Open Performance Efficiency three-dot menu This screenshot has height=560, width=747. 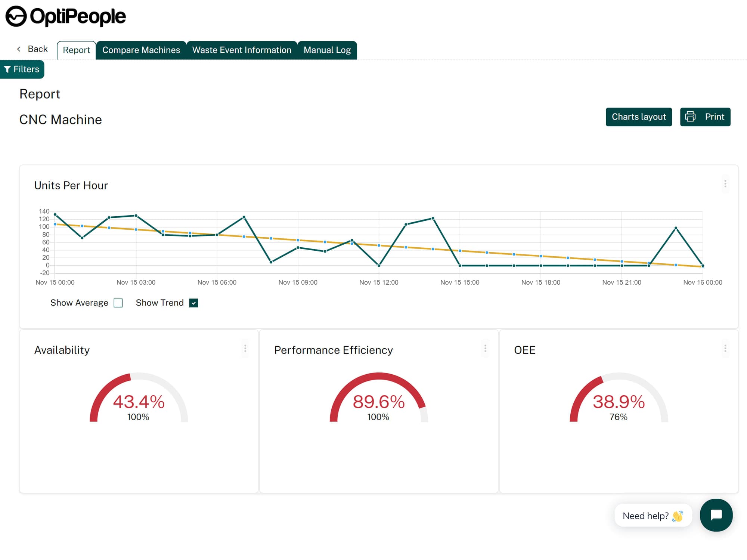point(485,349)
